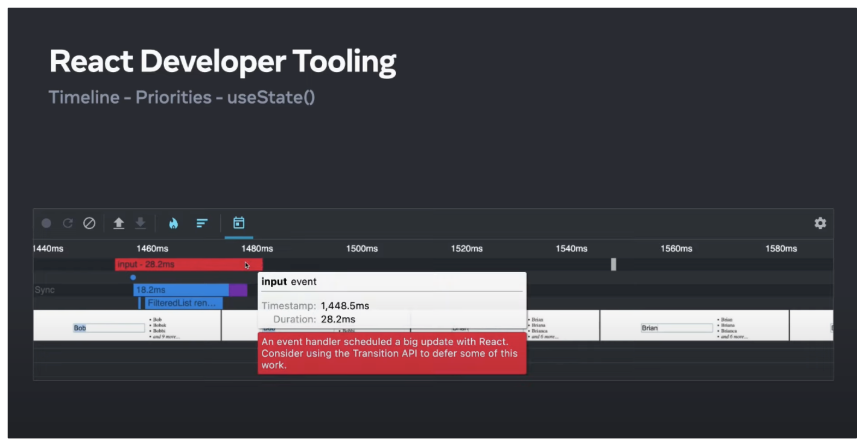Viewport: 868px width, 445px height.
Task: Save the profile with the download arrow icon
Action: (140, 223)
